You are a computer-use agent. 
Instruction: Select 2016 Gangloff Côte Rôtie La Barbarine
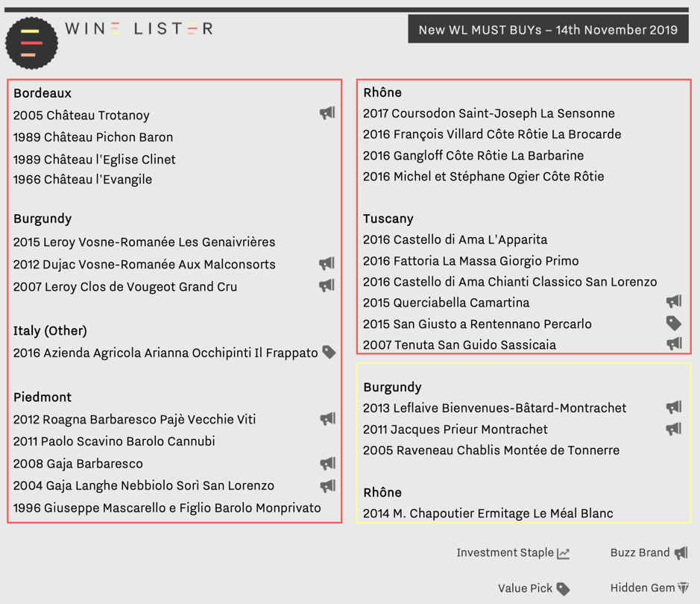(473, 155)
